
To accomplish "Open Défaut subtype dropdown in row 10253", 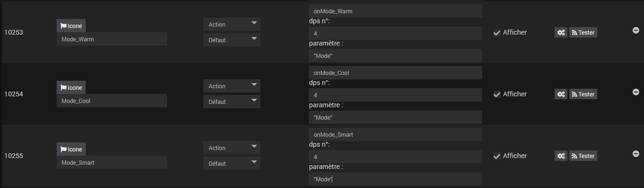I will (232, 40).
